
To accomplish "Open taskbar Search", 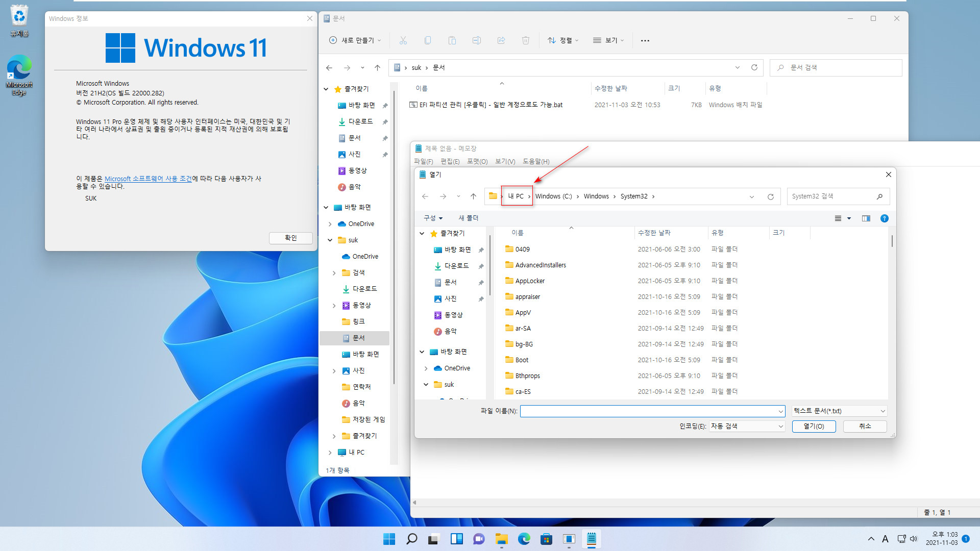I will pyautogui.click(x=411, y=539).
